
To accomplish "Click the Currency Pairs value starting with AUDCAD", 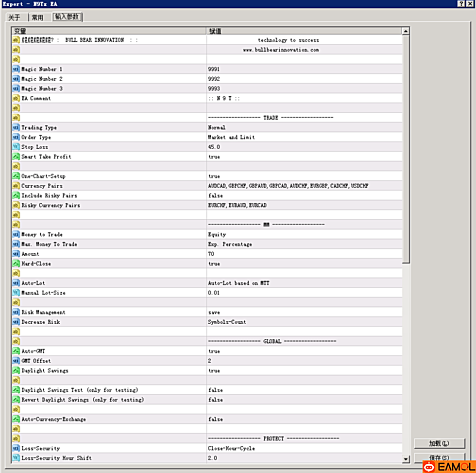I will click(x=288, y=186).
